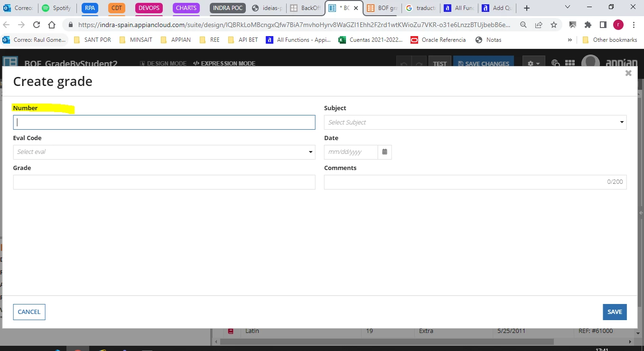Open the APPIAN bookmark folder
This screenshot has height=351, width=644.
point(176,40)
